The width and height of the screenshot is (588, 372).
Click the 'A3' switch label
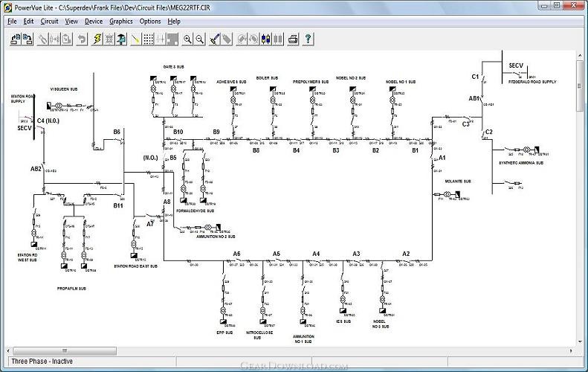356,254
